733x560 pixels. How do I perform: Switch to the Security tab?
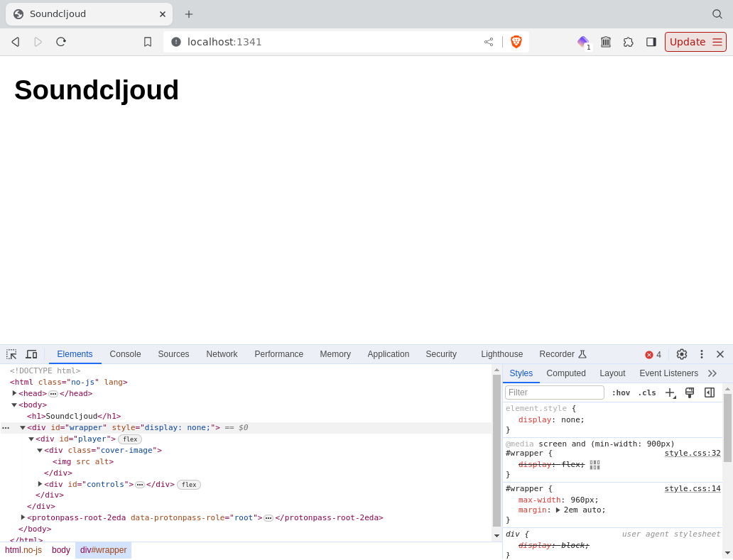(441, 354)
